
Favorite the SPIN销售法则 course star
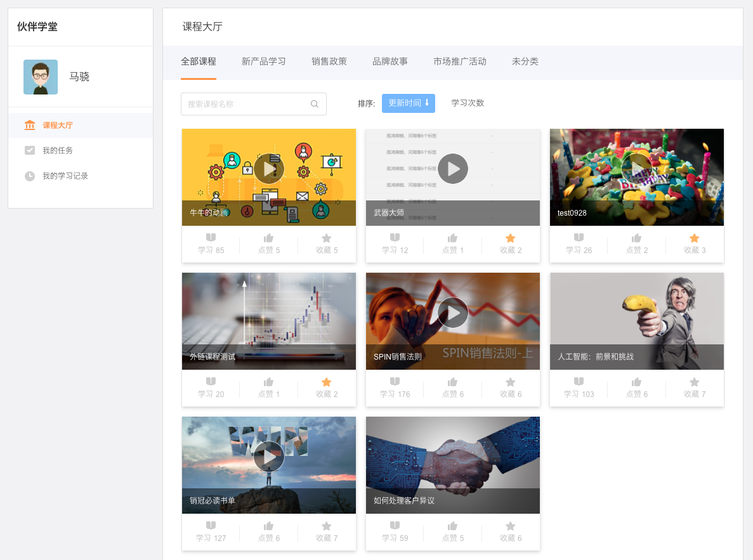(511, 382)
